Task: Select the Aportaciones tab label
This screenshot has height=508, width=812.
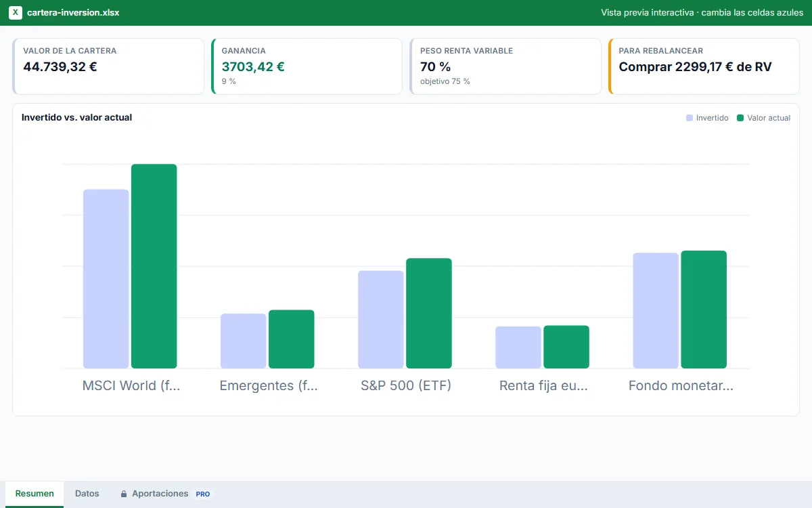Action: click(x=160, y=494)
